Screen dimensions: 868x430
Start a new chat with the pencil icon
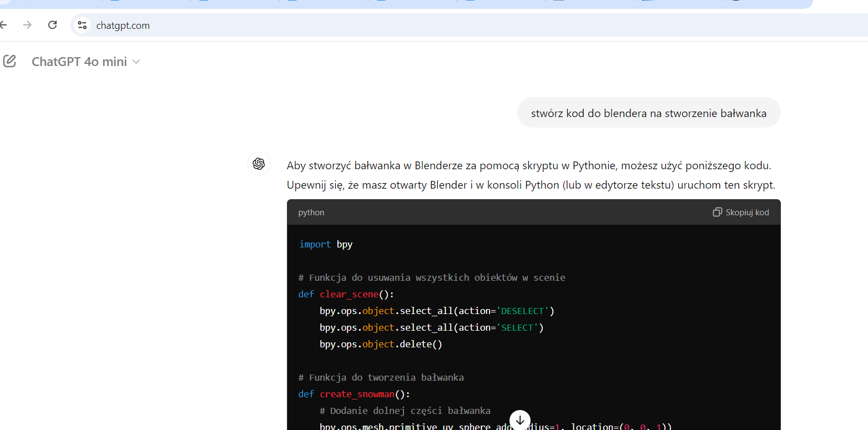pyautogui.click(x=9, y=61)
